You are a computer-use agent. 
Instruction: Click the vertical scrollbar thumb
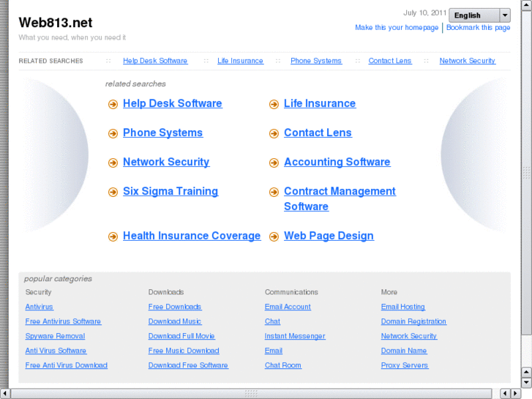coord(527,173)
